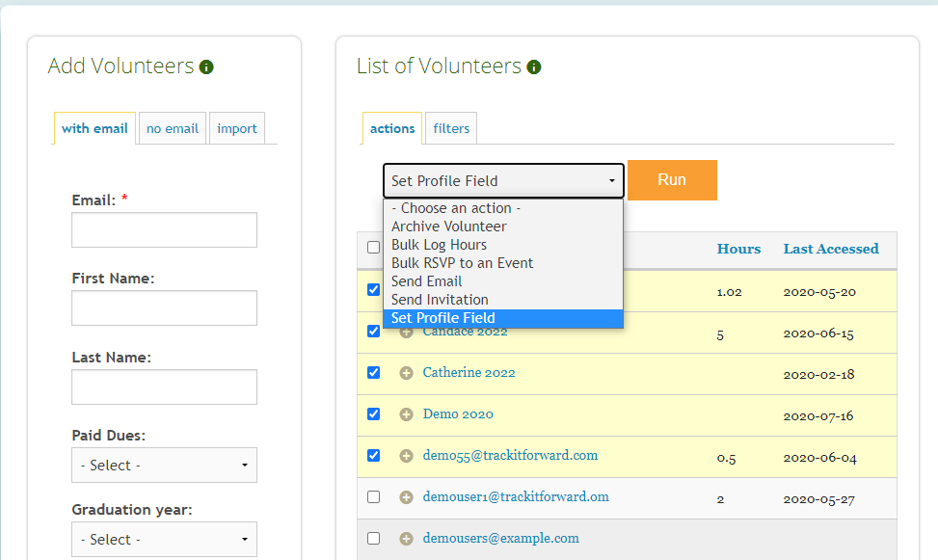938x560 pixels.
Task: Expand plus icon next to Candace 2022
Action: click(406, 332)
